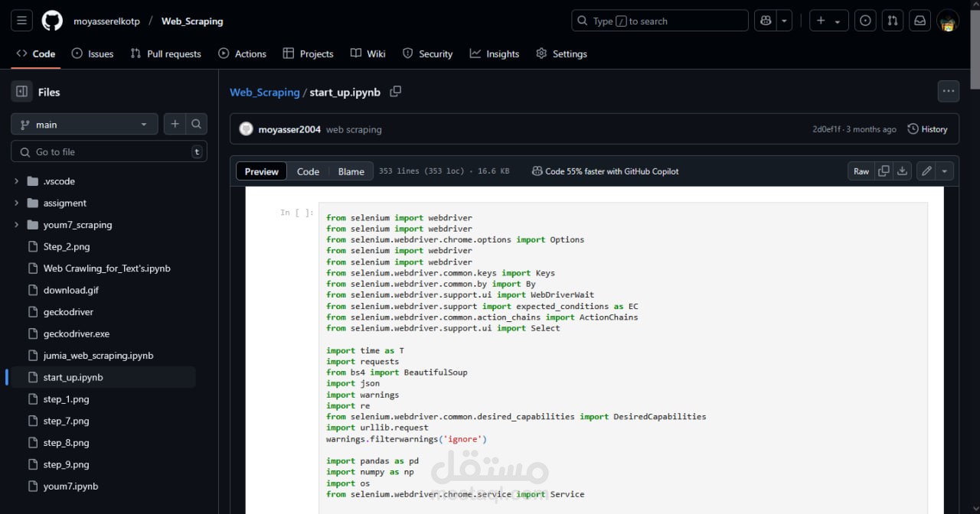Screen dimensions: 980x514
Task: Switch to the Issues tab
Action: pyautogui.click(x=93, y=54)
